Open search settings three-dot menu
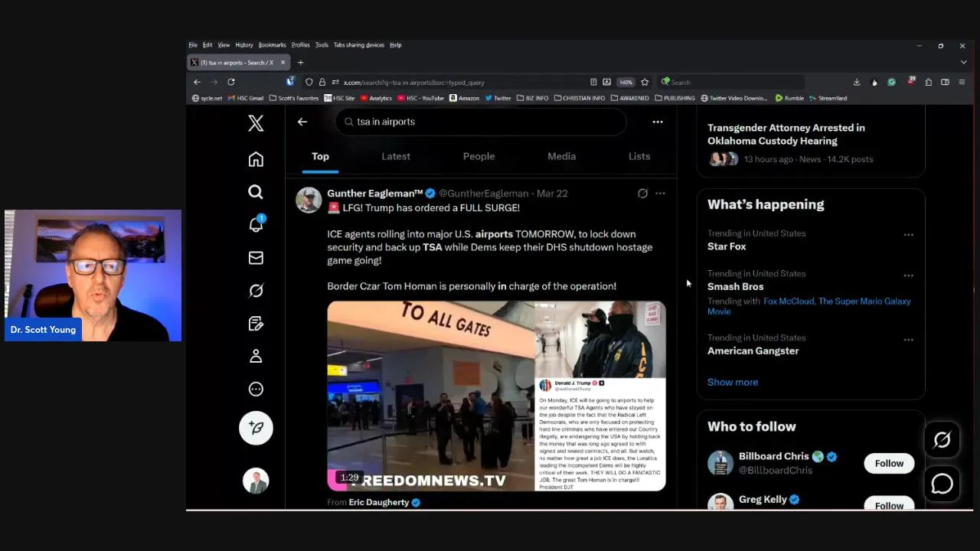Screen dimensions: 980x551 pyautogui.click(x=658, y=122)
